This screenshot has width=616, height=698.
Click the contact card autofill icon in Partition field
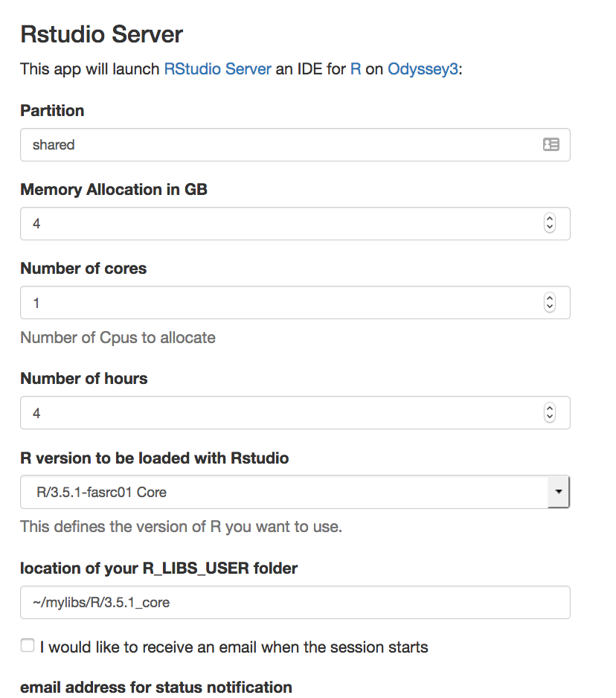tap(551, 144)
